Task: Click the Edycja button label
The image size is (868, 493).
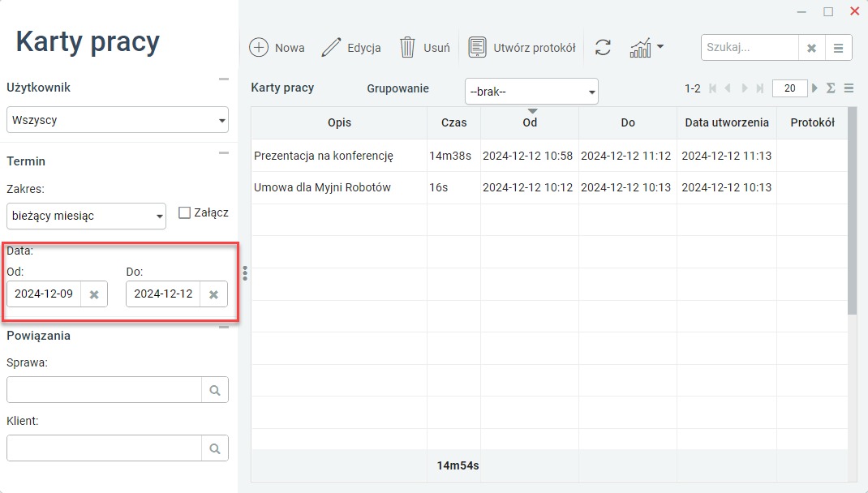Action: point(363,48)
